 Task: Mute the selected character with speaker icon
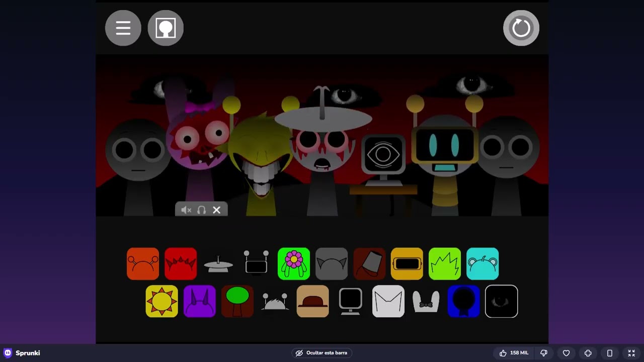[x=186, y=210]
